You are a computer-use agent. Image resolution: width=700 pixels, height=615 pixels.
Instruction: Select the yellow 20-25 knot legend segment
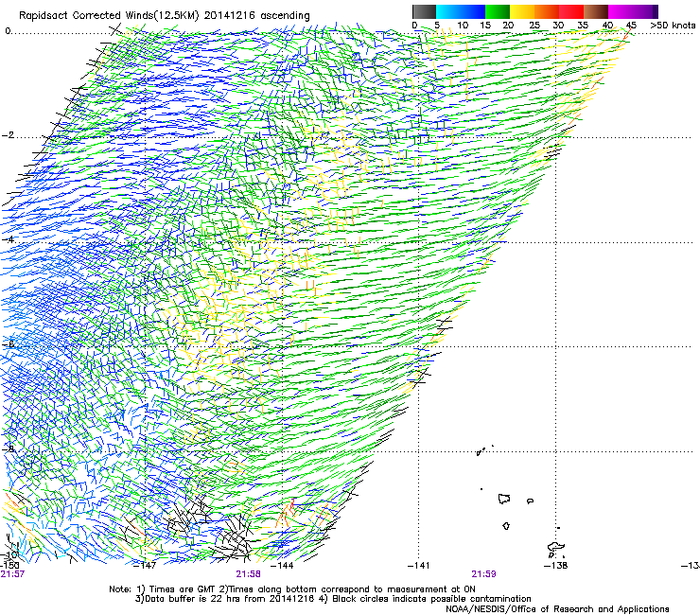coord(522,11)
